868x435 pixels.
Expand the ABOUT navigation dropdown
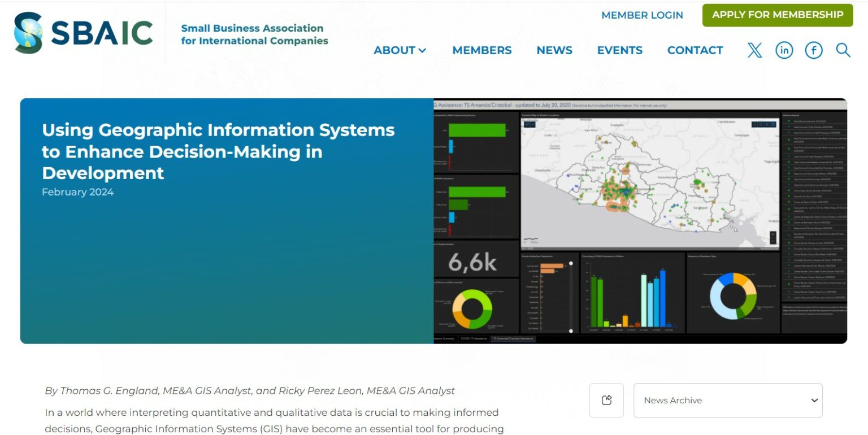(x=400, y=50)
